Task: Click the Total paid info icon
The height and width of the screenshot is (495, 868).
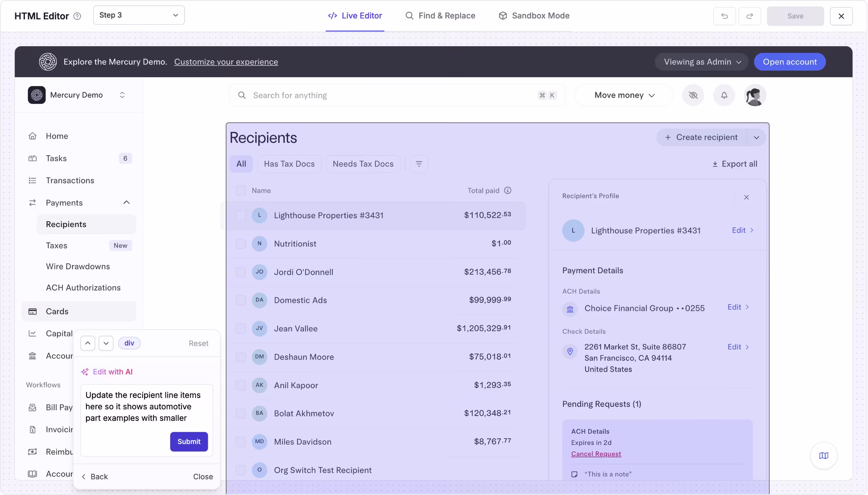Action: point(508,190)
